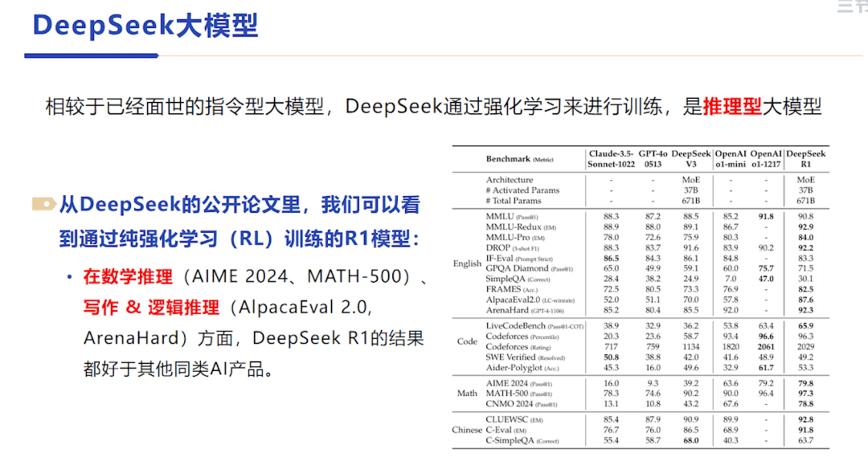Click the "MMLU-Pro (EM)" row label

[515, 237]
